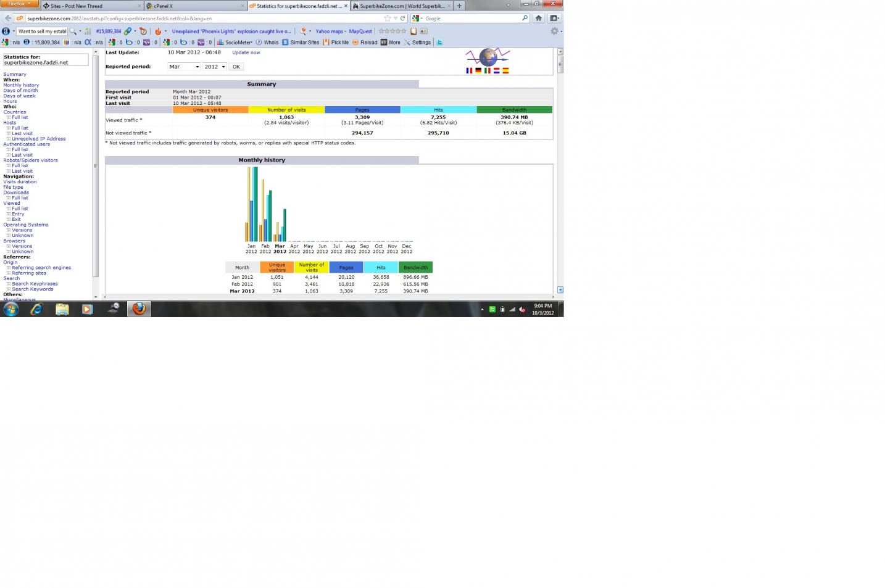Click the Reload toolbar item
Screen dimensions: 885x588
point(365,43)
